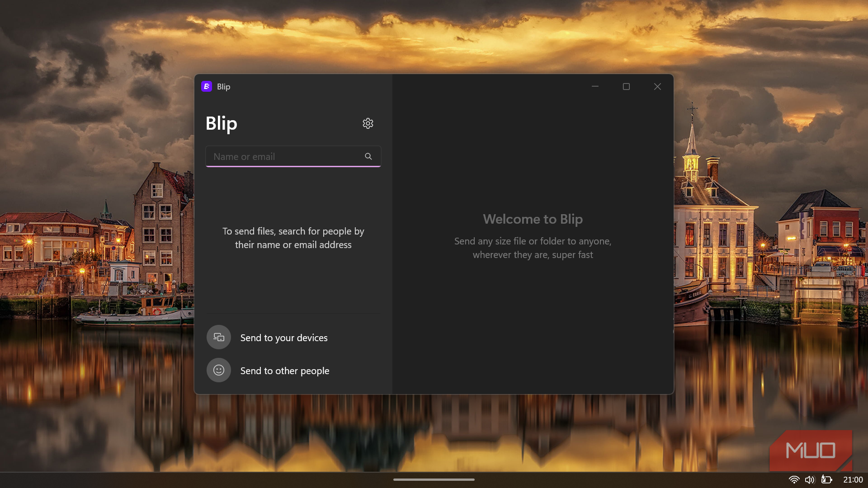Open Blip settings gear
868x488 pixels.
coord(368,123)
